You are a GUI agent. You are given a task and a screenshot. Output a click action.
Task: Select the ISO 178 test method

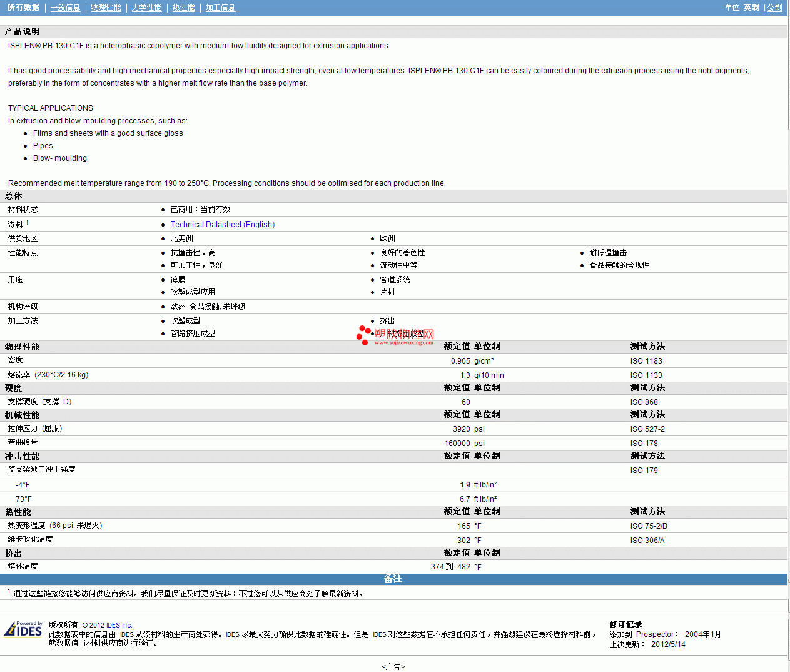click(x=644, y=444)
